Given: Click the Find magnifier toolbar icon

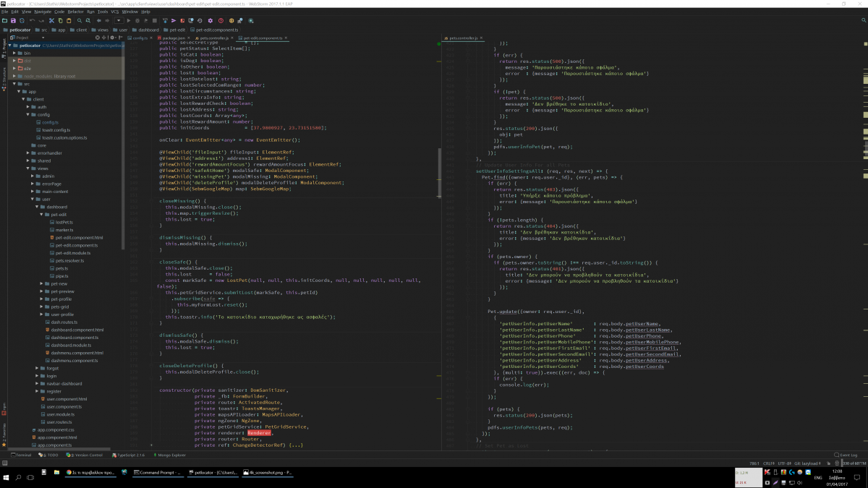Looking at the screenshot, I should (80, 20).
